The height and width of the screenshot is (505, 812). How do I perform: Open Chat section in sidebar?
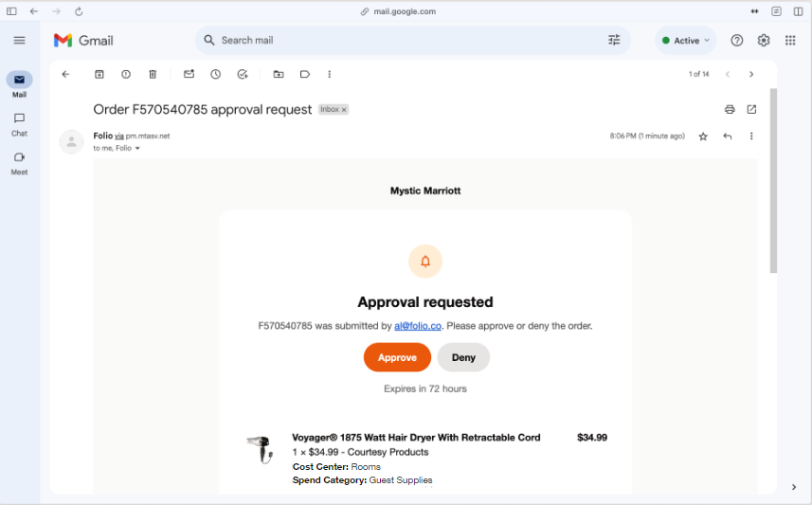coord(19,125)
